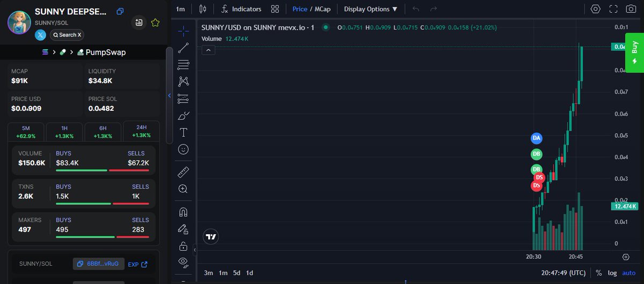
Task: Toggle percent scale on chart
Action: pos(598,273)
